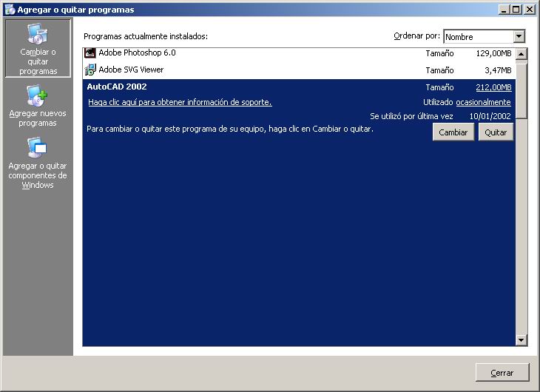Close the window with the X button
The height and width of the screenshot is (392, 540).
click(530, 10)
